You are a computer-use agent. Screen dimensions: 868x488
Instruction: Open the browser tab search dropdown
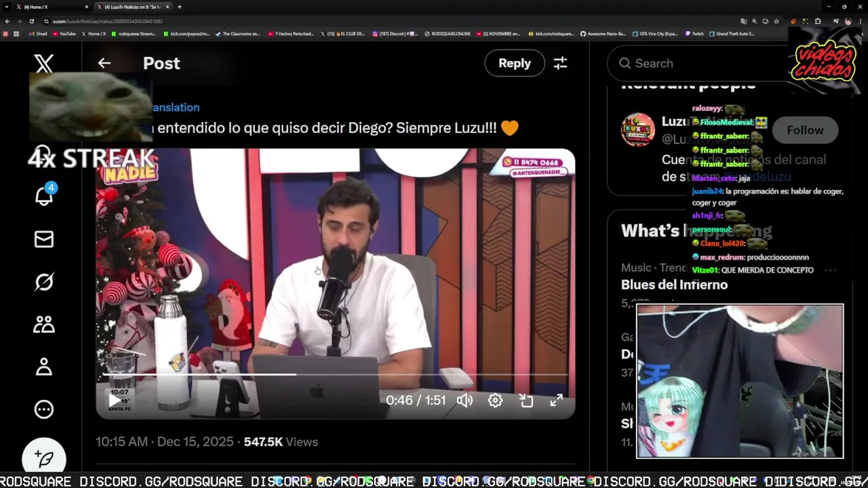6,7
